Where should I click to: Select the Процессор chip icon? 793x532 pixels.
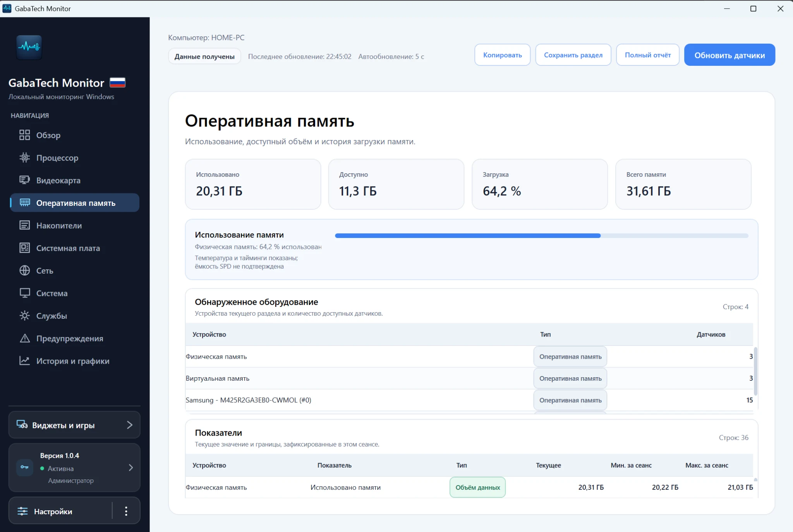(24, 157)
